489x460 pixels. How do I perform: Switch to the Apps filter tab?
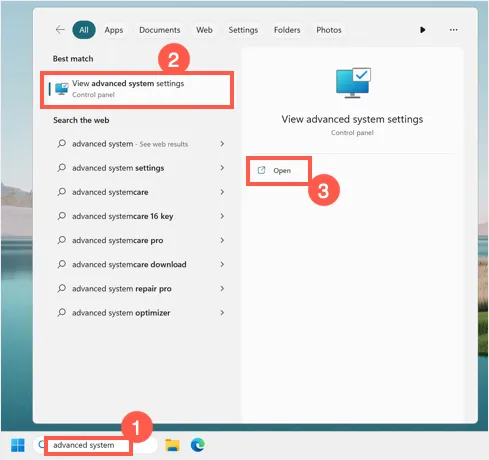click(x=114, y=30)
